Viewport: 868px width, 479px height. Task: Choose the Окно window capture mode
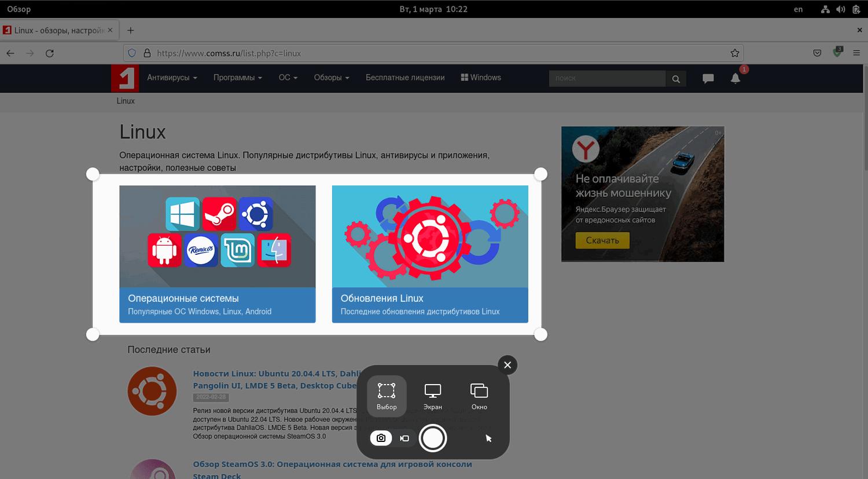[x=479, y=396]
